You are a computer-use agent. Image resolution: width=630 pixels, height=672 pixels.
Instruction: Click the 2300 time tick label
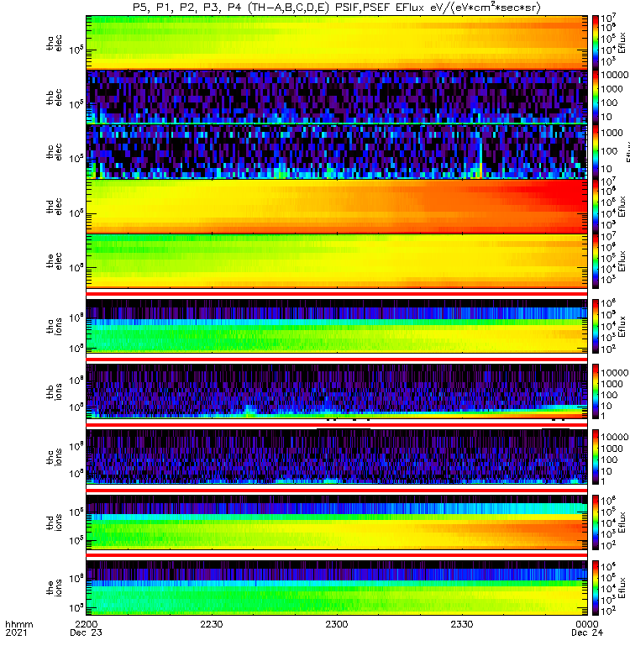(337, 624)
